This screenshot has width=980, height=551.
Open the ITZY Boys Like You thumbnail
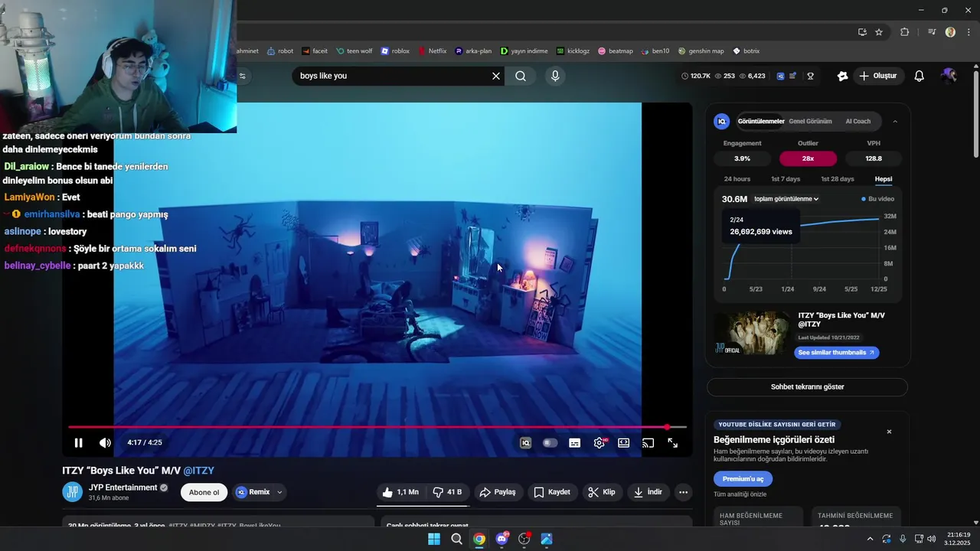[x=752, y=333]
